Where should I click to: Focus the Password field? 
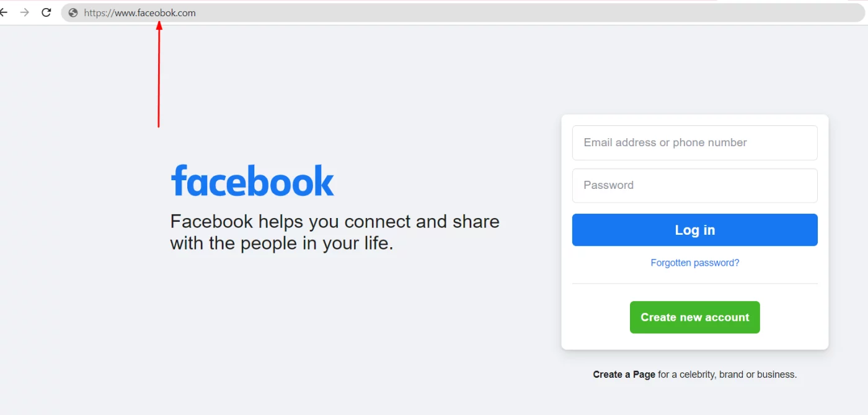[694, 185]
